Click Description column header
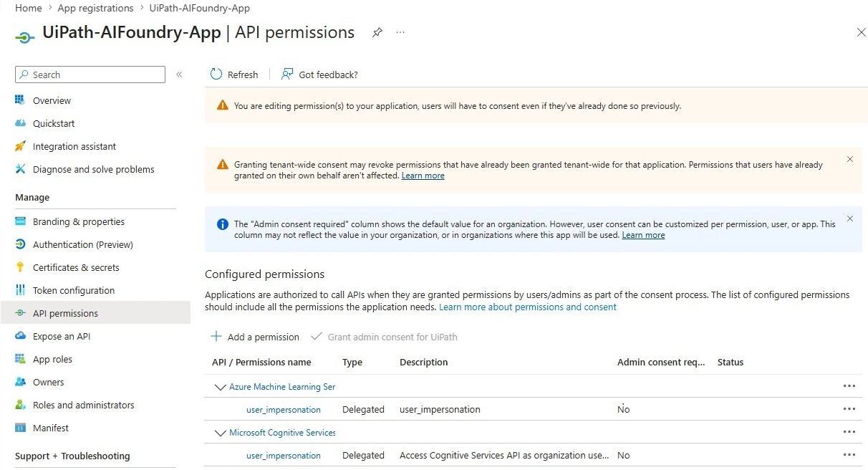This screenshot has width=868, height=470. (x=424, y=363)
